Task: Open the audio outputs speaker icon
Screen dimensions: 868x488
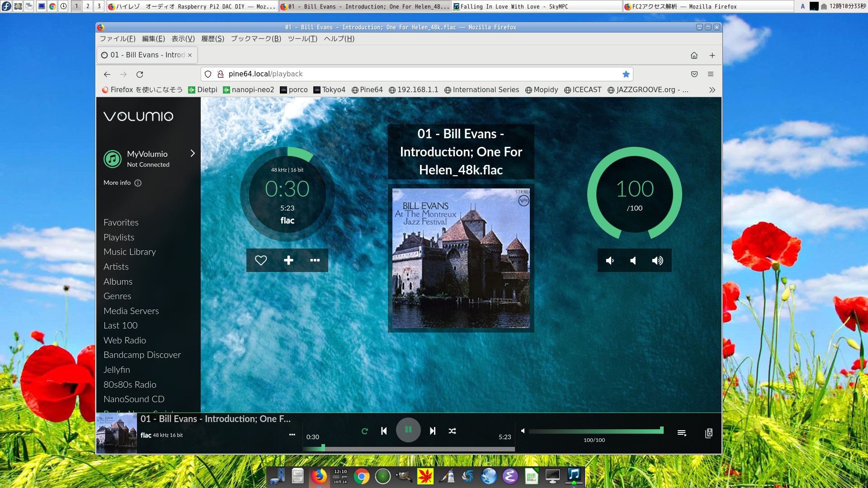Action: pos(709,433)
